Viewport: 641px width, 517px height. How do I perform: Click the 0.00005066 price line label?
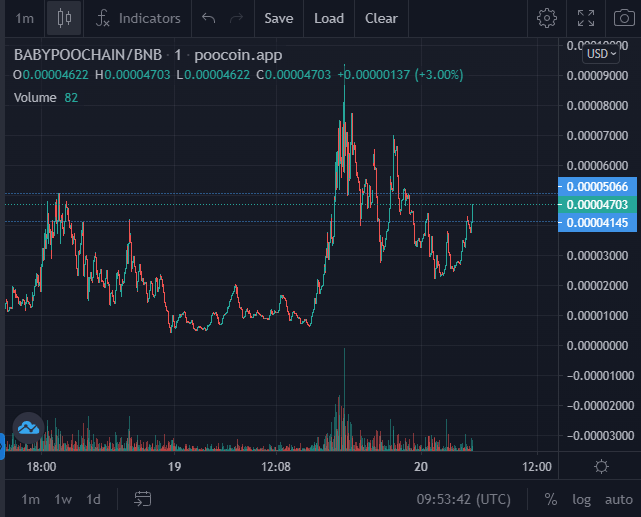[x=597, y=186]
